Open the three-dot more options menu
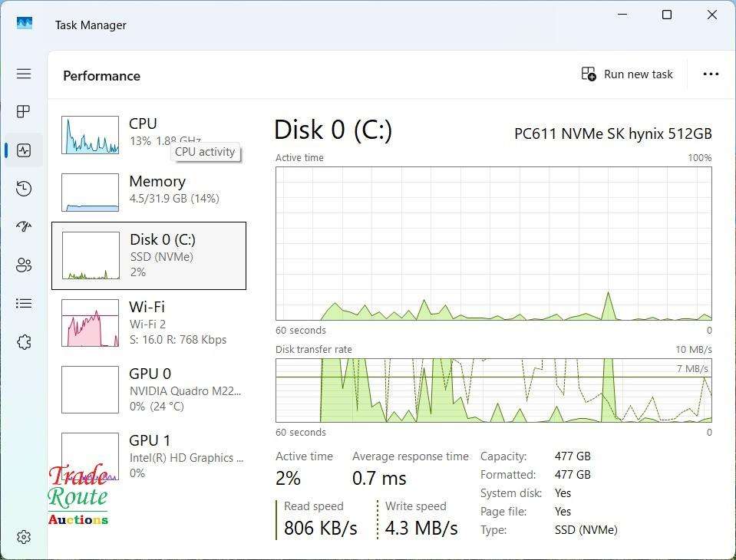Image resolution: width=736 pixels, height=560 pixels. 711,74
